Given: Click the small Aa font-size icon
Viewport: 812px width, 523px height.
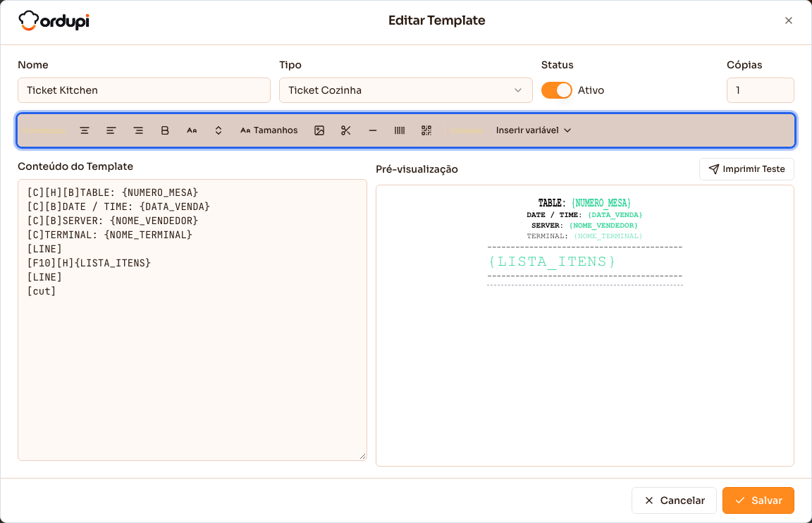Looking at the screenshot, I should coord(192,130).
